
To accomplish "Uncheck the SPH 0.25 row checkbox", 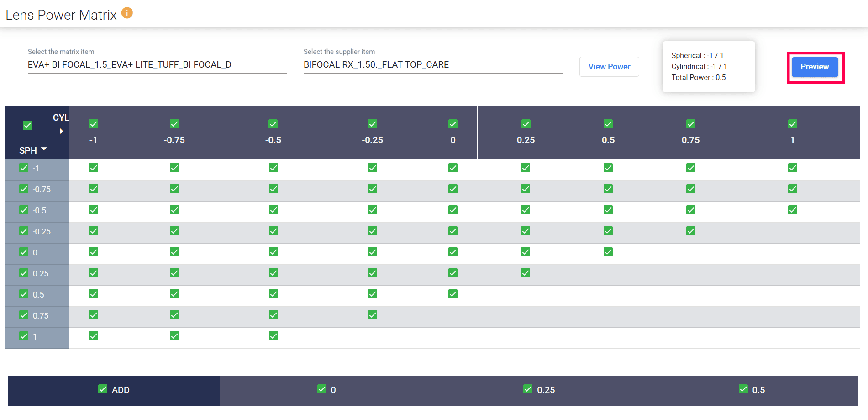I will pyautogui.click(x=24, y=273).
